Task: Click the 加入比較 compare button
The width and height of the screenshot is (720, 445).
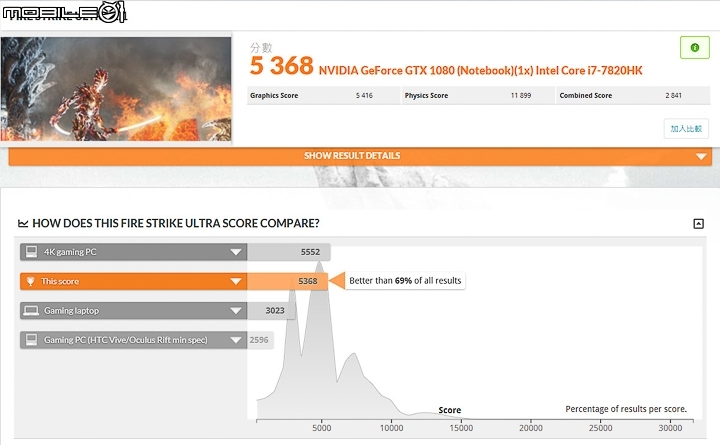Action: (x=686, y=129)
